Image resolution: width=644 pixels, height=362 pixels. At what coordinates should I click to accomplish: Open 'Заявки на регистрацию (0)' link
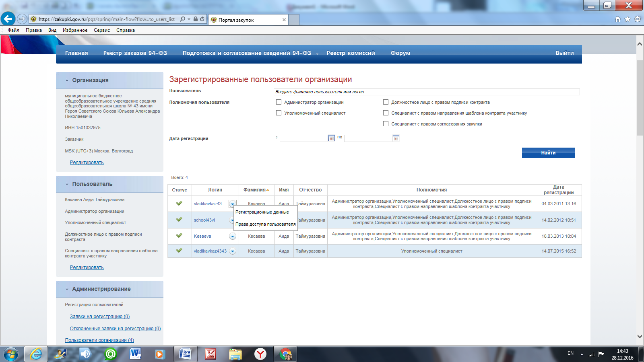click(99, 317)
